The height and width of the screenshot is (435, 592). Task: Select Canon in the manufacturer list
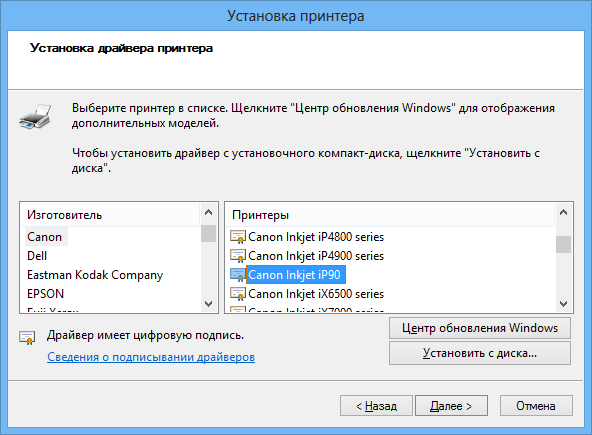(45, 237)
